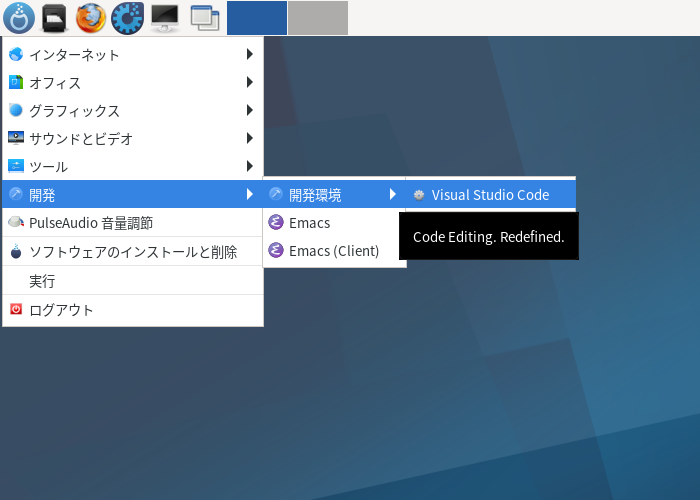Image resolution: width=700 pixels, height=500 pixels.
Task: Click the オフィス document icon
Action: [16, 82]
